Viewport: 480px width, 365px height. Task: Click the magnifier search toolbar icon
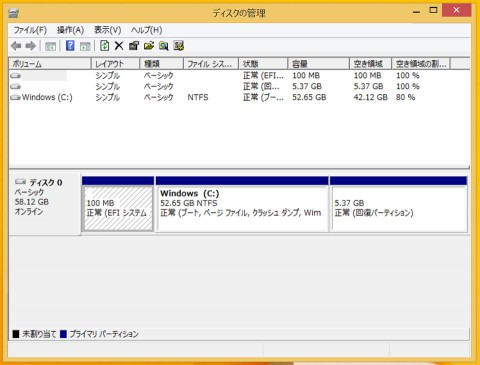coord(164,46)
